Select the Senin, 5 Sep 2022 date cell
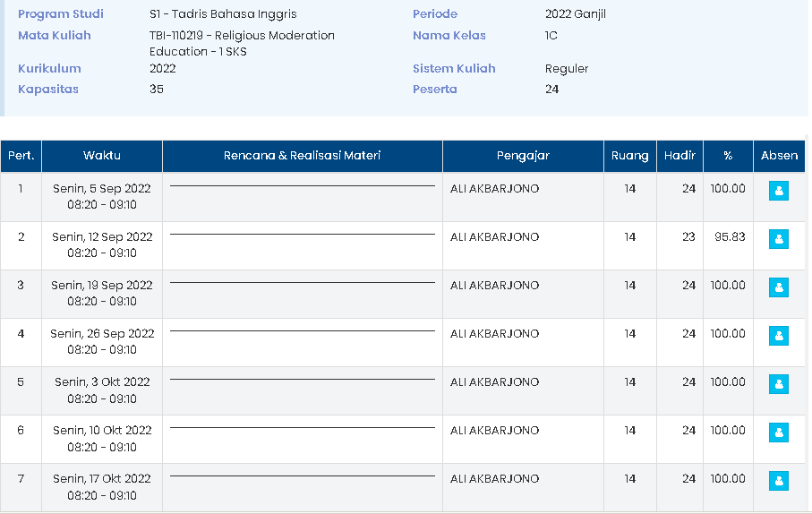The width and height of the screenshot is (812, 514). click(102, 189)
